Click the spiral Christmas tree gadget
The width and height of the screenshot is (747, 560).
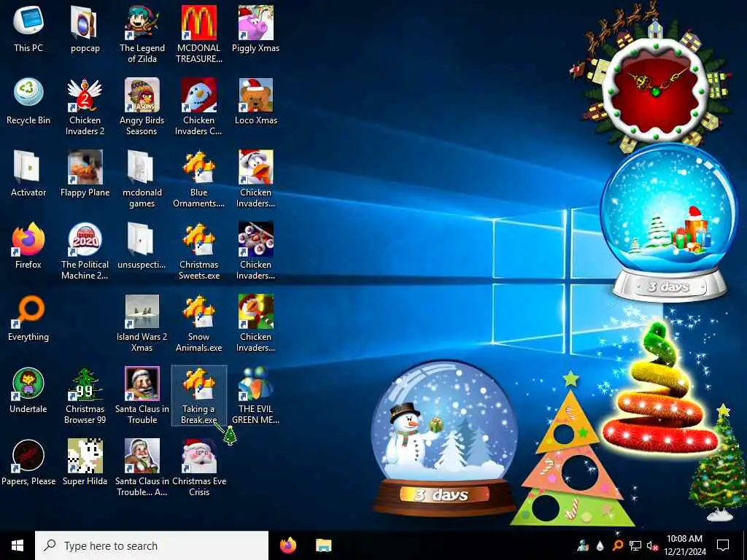661,388
